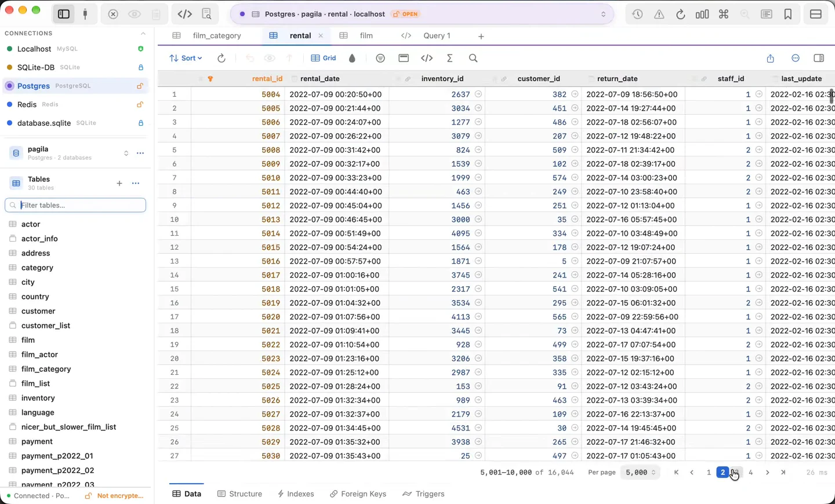Open the color drop theme icon

(352, 58)
